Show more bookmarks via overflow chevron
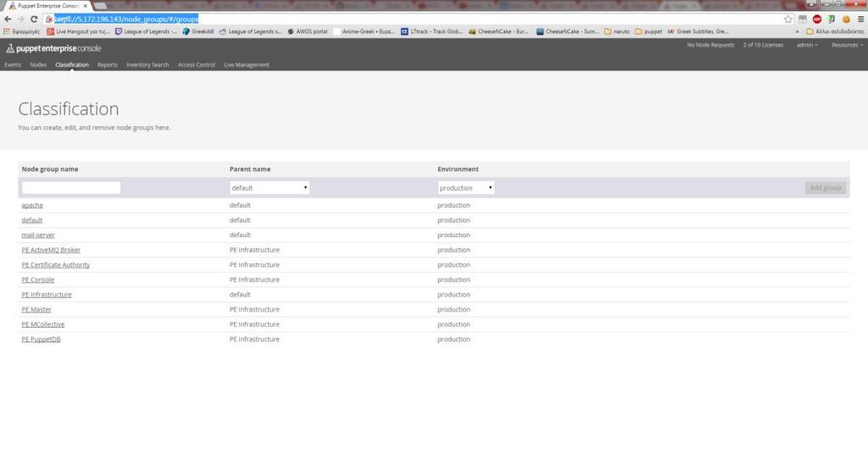The image size is (868, 471). [x=797, y=31]
